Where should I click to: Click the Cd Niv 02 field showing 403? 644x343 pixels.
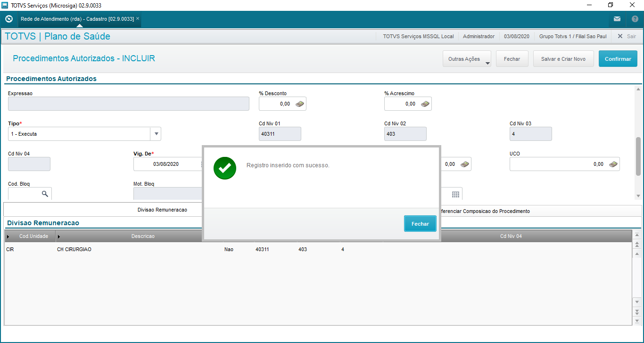pyautogui.click(x=405, y=134)
